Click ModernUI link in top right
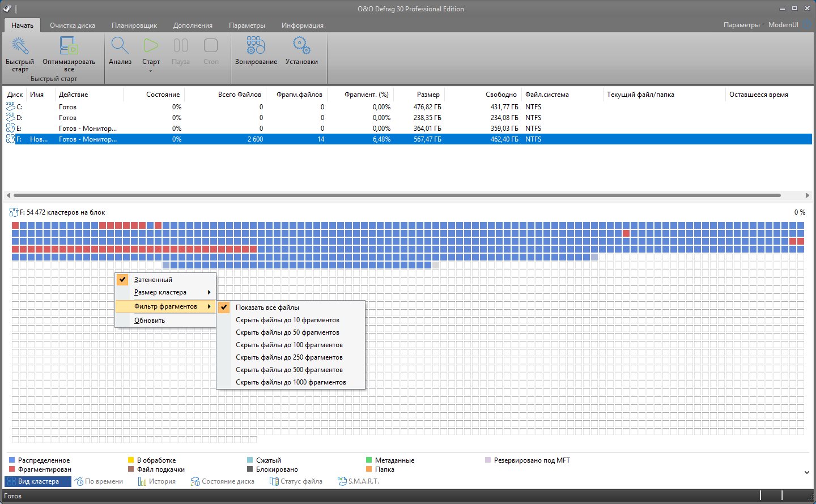The width and height of the screenshot is (816, 504). click(783, 25)
